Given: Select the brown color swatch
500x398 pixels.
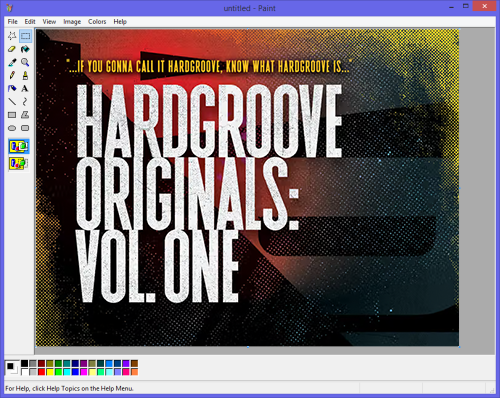Looking at the screenshot, I should point(134,363).
